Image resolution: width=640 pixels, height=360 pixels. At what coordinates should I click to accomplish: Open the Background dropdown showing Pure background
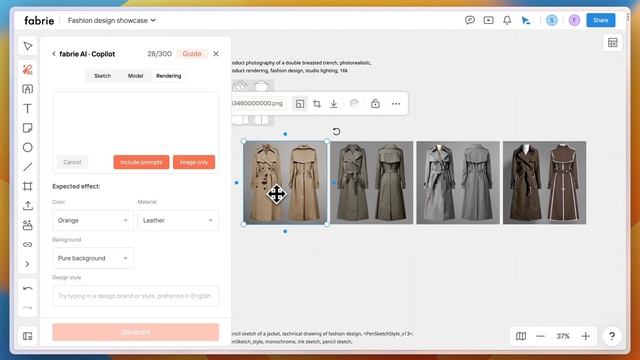[x=93, y=258]
